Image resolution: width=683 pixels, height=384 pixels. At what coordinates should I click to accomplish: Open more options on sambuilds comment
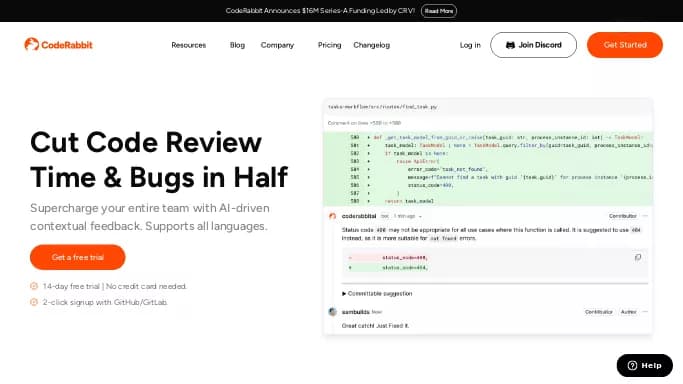[645, 312]
